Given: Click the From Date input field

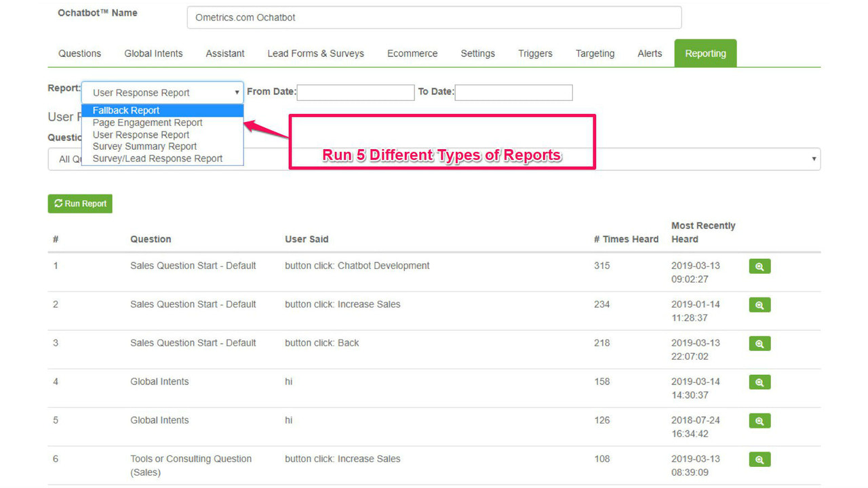Looking at the screenshot, I should point(355,92).
